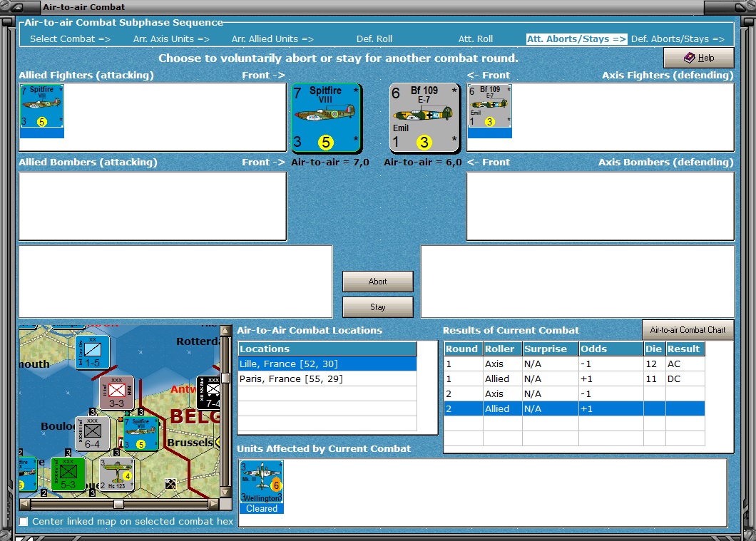Image resolution: width=756 pixels, height=541 pixels.
Task: Click the Arr. Allied Units subphase step
Action: coord(272,39)
